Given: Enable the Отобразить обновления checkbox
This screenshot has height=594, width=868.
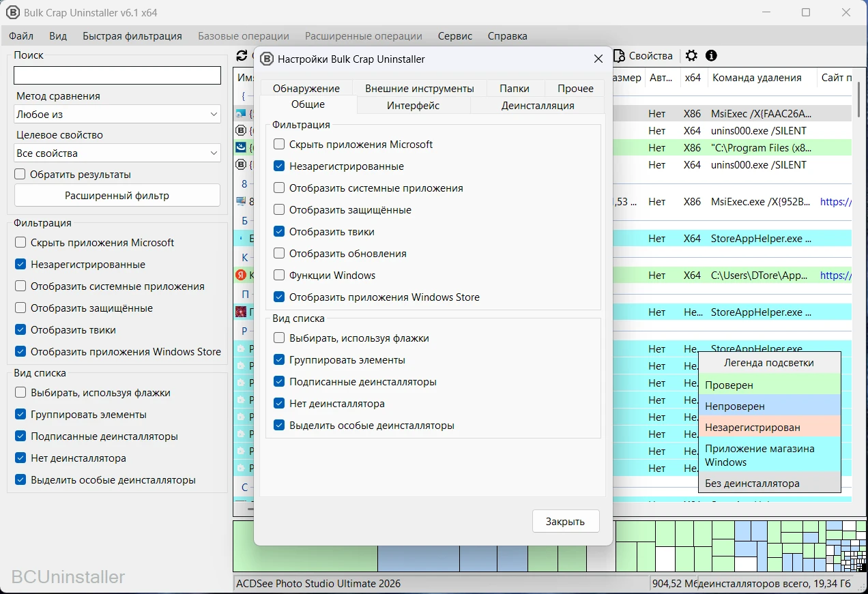Looking at the screenshot, I should click(279, 254).
